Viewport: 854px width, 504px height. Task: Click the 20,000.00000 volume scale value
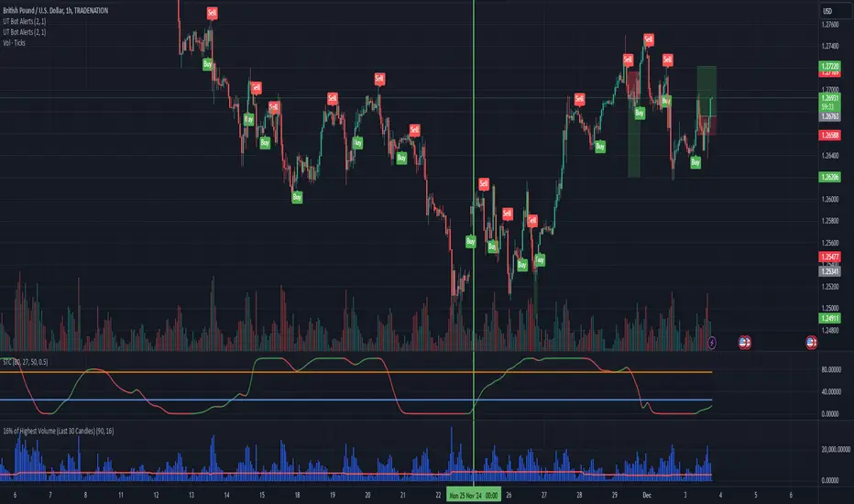click(x=836, y=450)
